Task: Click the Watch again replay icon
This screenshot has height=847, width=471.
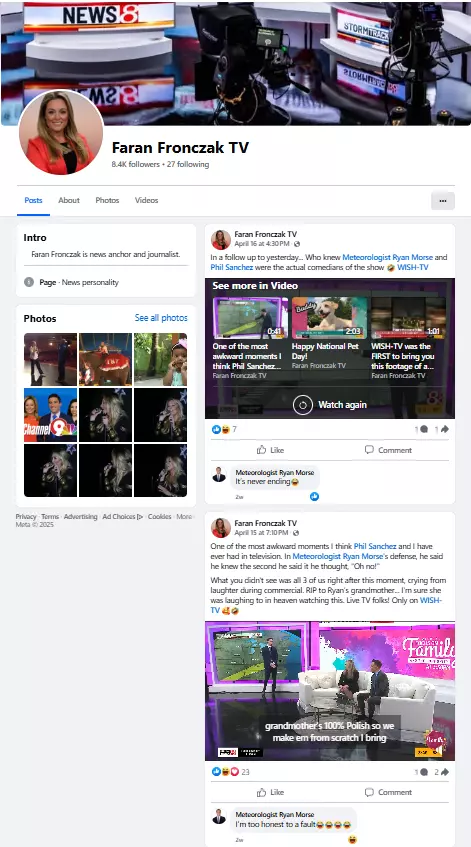Action: pyautogui.click(x=302, y=405)
